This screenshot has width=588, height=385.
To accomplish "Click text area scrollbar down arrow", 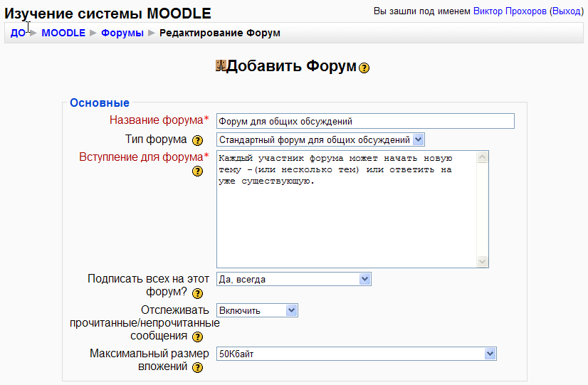I will click(x=482, y=261).
